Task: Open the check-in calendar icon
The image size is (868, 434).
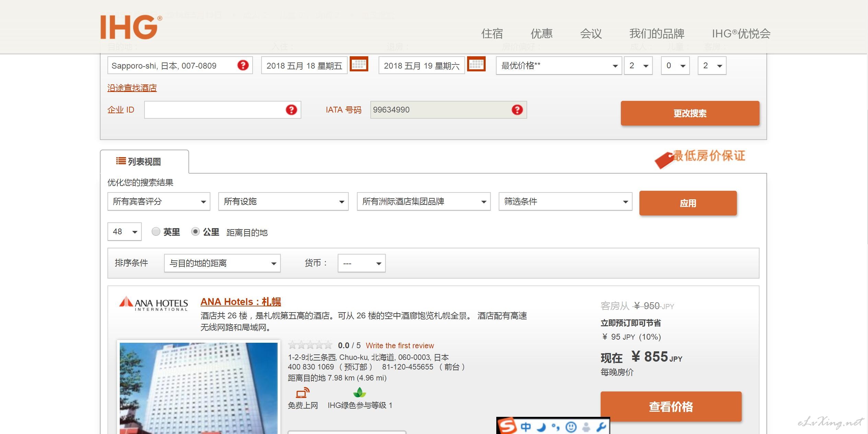Action: pos(359,64)
